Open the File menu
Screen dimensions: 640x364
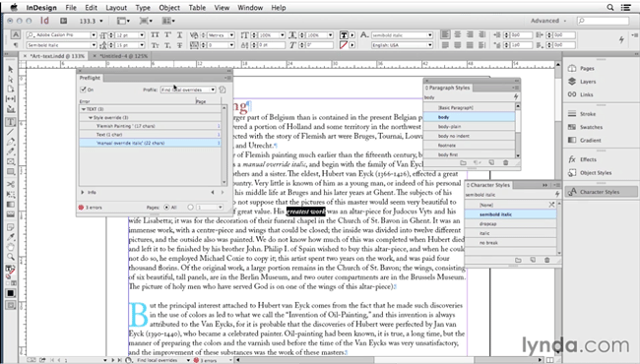tap(71, 7)
